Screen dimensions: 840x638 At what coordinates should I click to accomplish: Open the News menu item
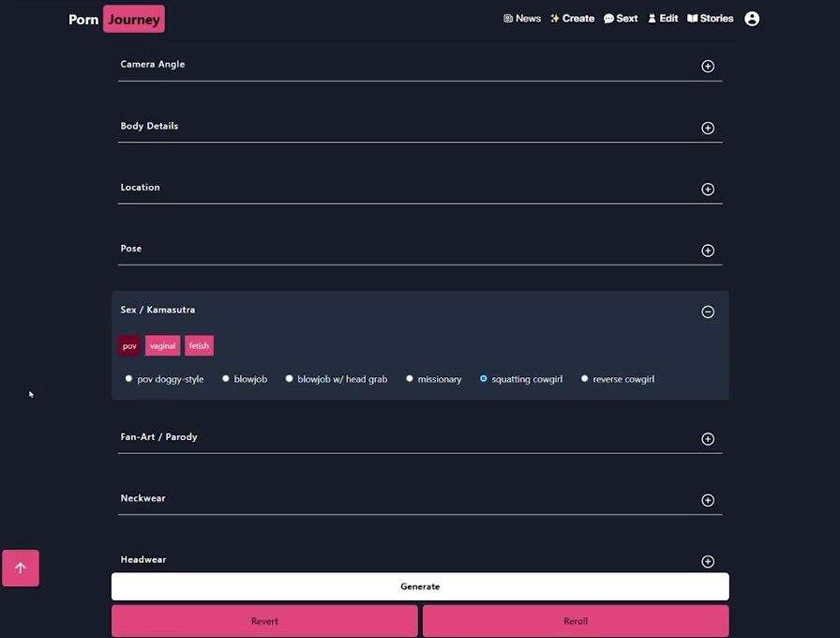pos(522,19)
